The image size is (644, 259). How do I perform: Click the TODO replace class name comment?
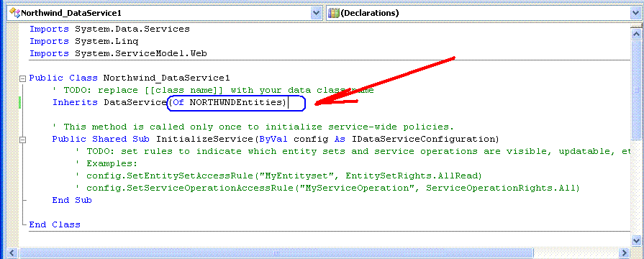click(213, 91)
